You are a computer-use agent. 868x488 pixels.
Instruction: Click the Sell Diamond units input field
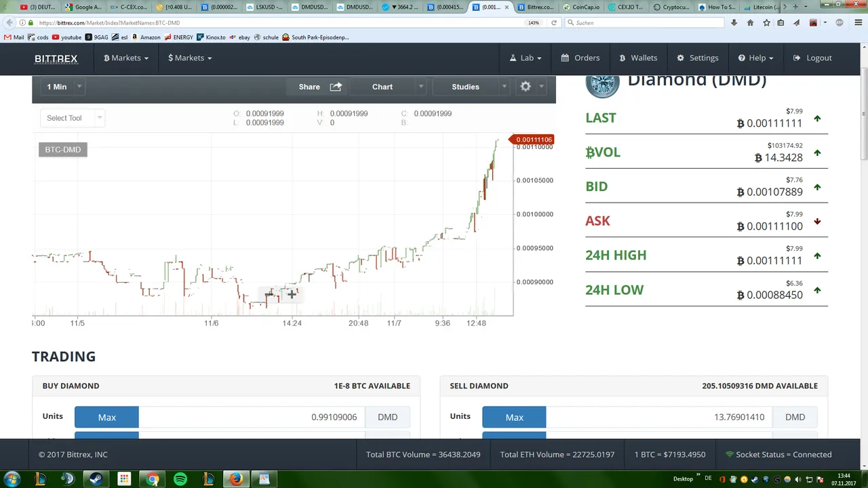point(659,417)
